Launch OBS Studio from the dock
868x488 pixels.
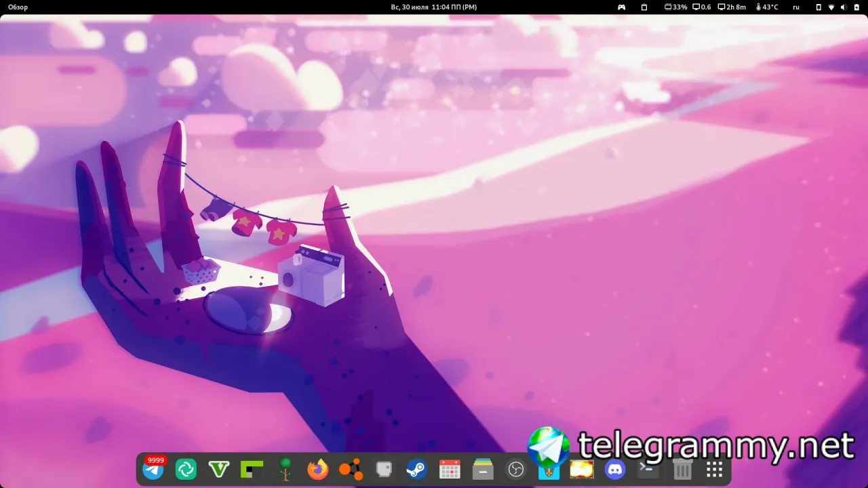(x=516, y=469)
